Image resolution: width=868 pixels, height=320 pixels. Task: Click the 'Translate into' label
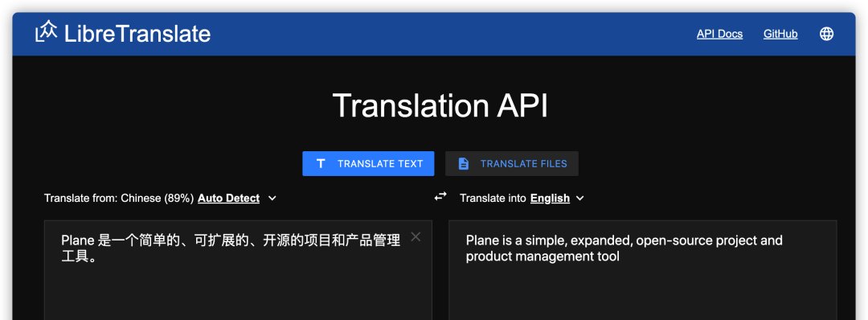(x=493, y=198)
